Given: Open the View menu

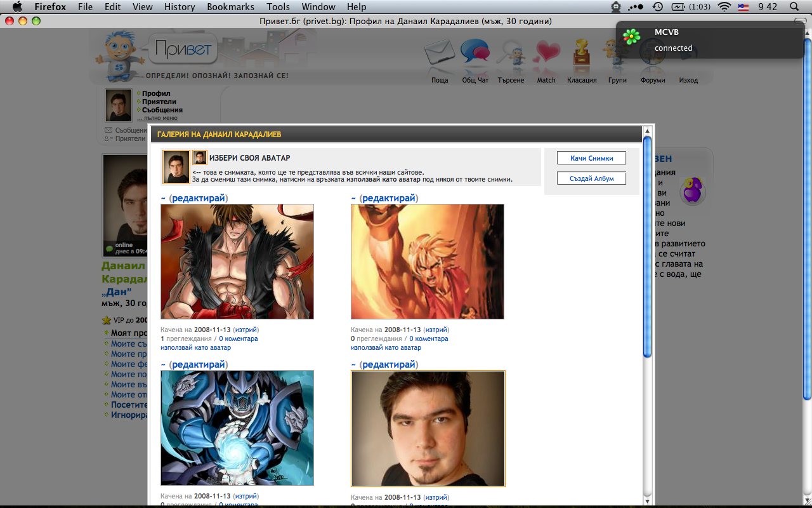Looking at the screenshot, I should point(143,7).
